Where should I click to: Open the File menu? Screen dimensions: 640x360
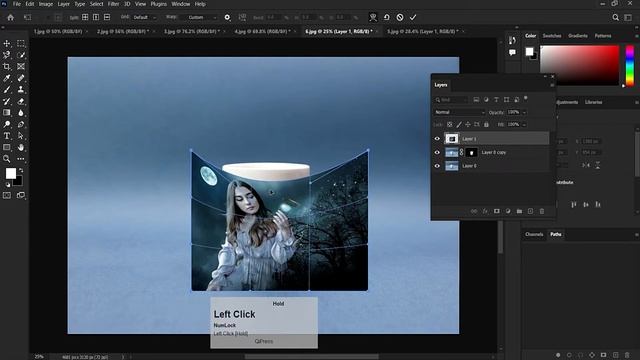tap(17, 4)
